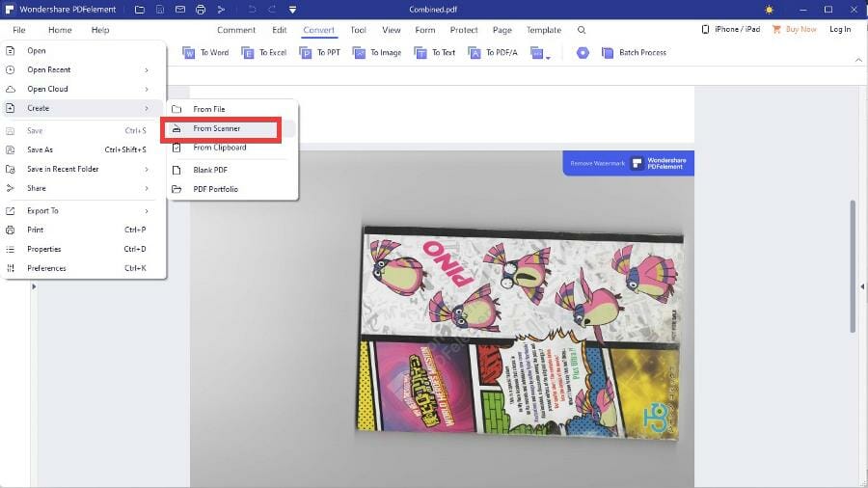Expand the Export To submenu
The image size is (868, 488).
pyautogui.click(x=83, y=211)
